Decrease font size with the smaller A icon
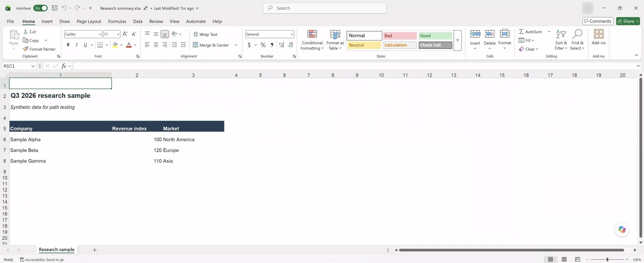 (134, 34)
